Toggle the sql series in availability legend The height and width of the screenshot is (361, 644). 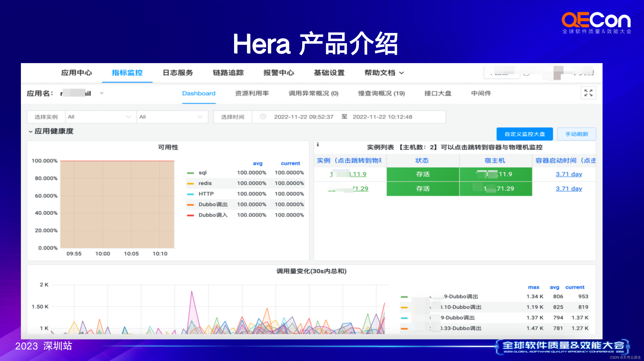pyautogui.click(x=203, y=173)
